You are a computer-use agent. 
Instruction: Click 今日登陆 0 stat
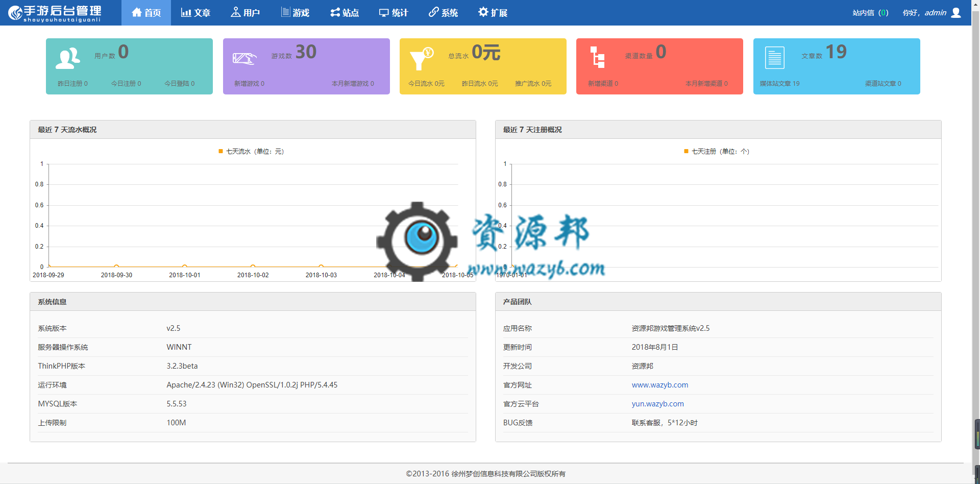179,83
